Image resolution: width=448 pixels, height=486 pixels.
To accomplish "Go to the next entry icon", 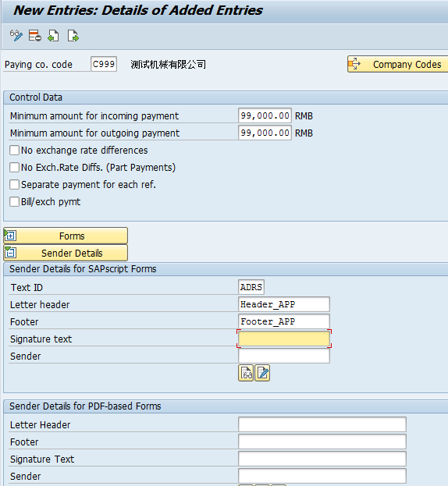I will pyautogui.click(x=73, y=36).
